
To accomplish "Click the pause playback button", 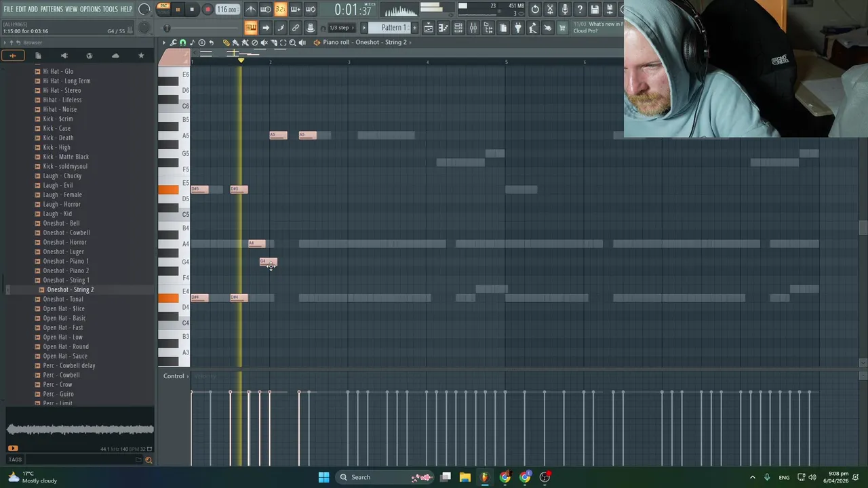I will 178,9.
